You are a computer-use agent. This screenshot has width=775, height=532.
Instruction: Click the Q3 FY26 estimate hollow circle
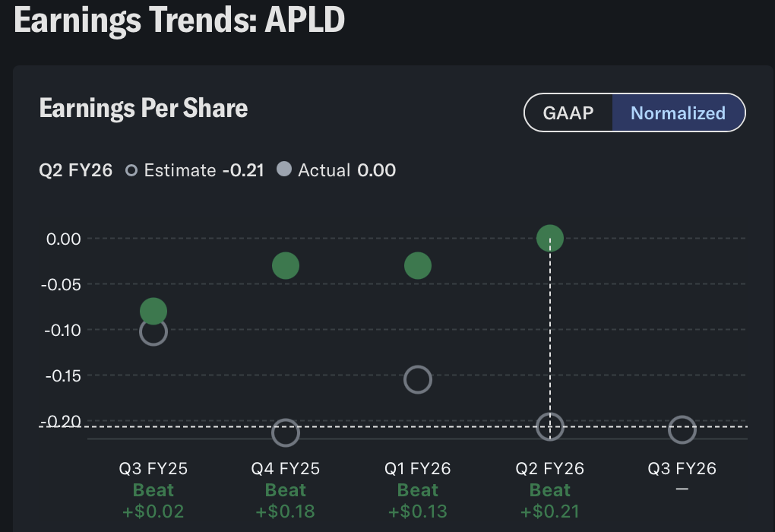coord(682,429)
